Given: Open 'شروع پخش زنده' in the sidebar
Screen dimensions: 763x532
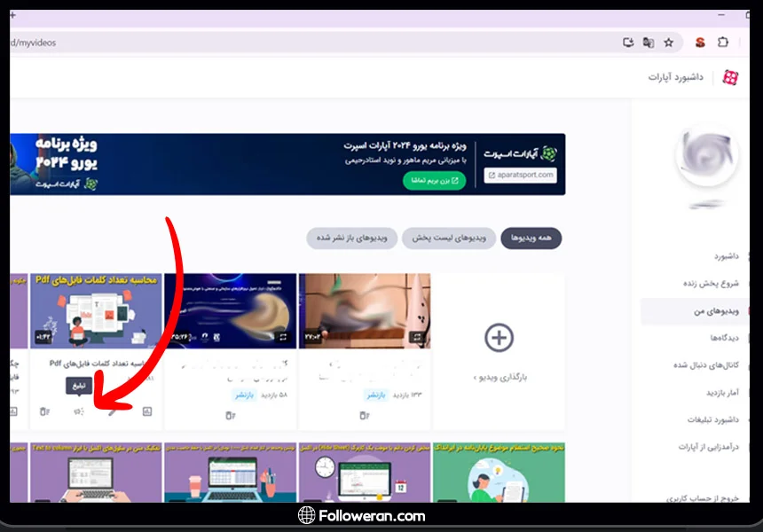Looking at the screenshot, I should pos(711,284).
